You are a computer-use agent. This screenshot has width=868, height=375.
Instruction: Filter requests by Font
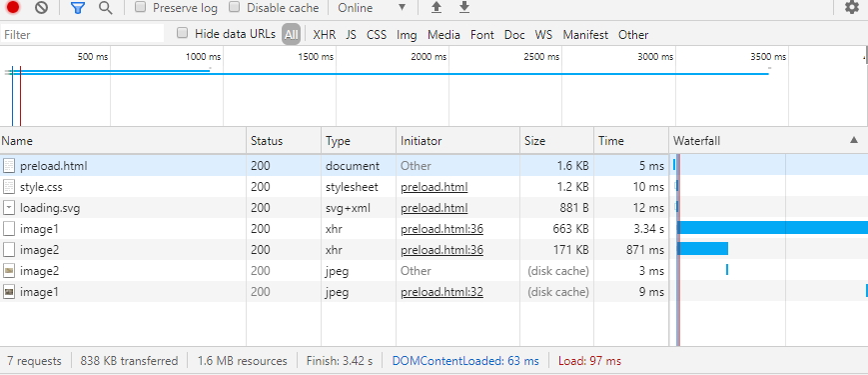click(482, 34)
